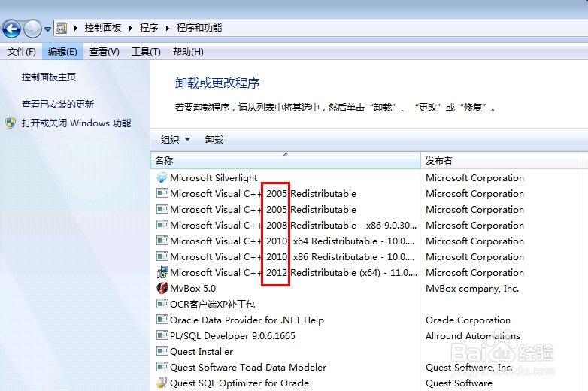Open the recent pages dropdown arrow
The width and height of the screenshot is (588, 391).
[x=47, y=29]
